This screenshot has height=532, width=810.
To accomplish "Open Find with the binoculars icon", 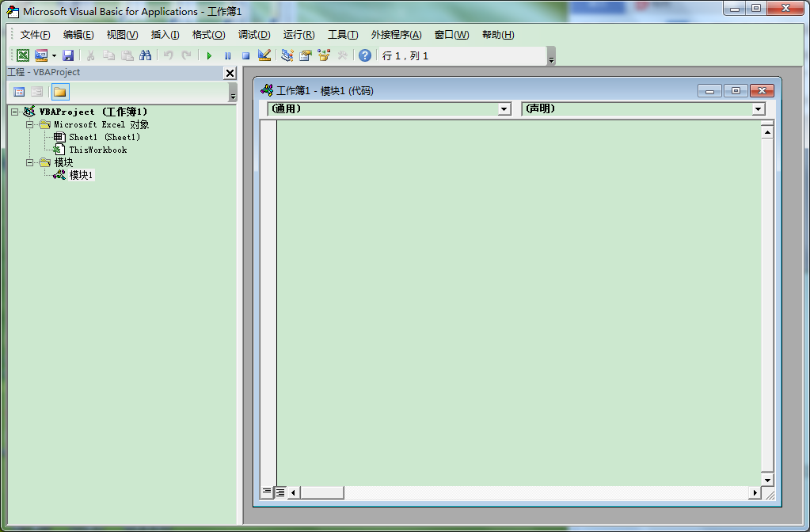I will pyautogui.click(x=146, y=55).
